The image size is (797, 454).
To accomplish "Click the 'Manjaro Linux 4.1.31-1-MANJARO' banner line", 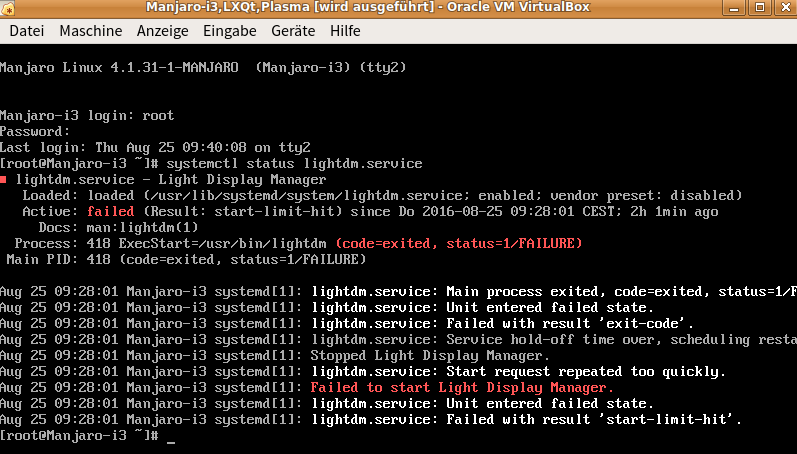I will [200, 67].
